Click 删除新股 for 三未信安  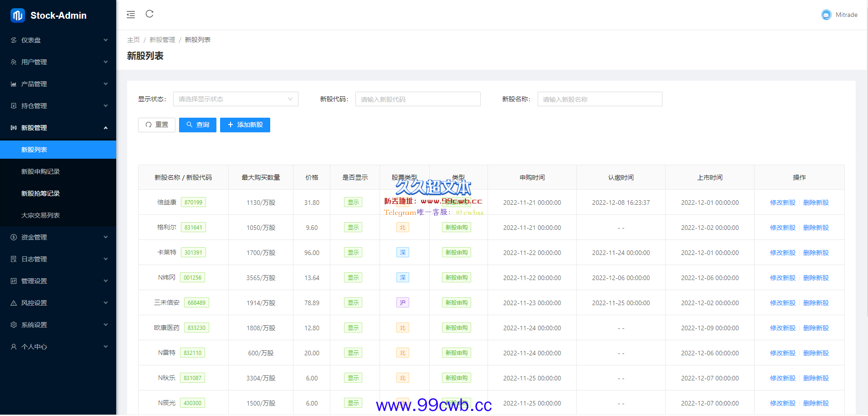click(816, 303)
